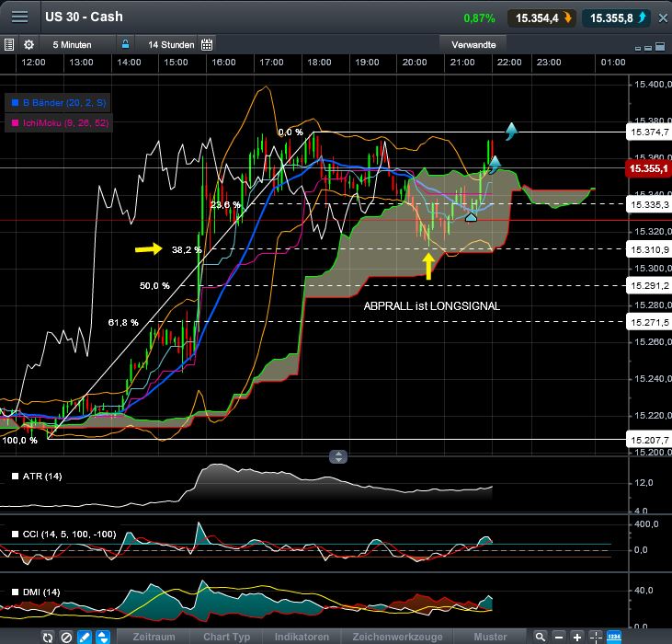Select the IchiMoku (9, 26, 52) label
Viewport: 672px width, 644px height.
tap(66, 123)
